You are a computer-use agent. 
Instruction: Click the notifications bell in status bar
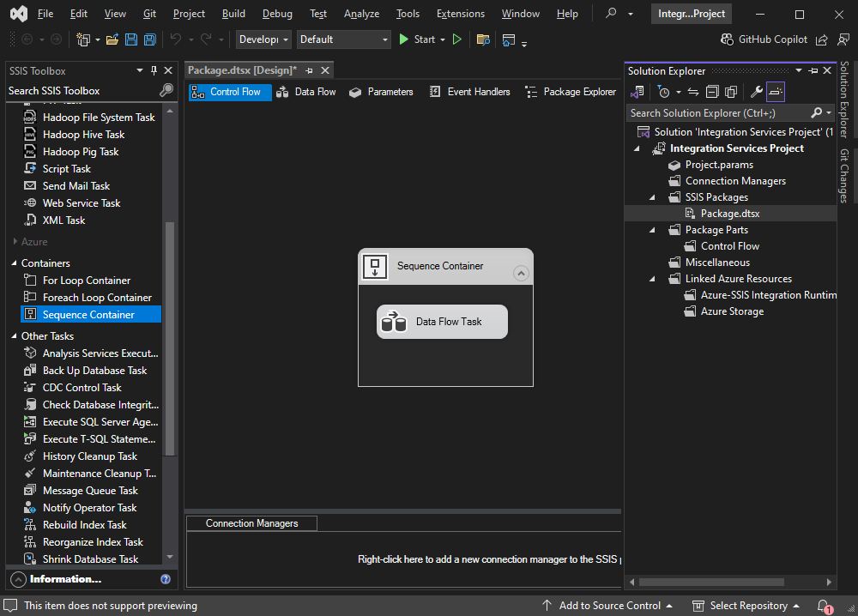click(824, 606)
